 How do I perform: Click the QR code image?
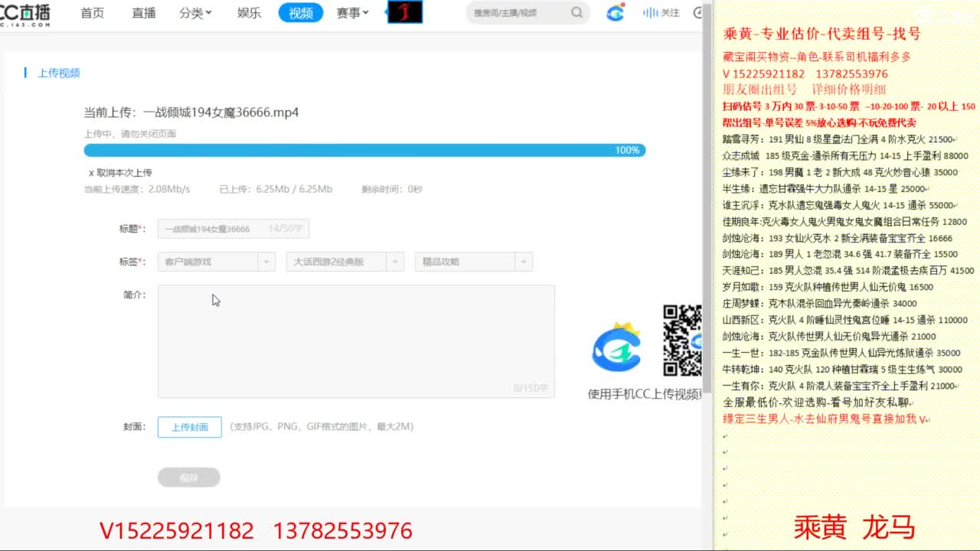(682, 341)
